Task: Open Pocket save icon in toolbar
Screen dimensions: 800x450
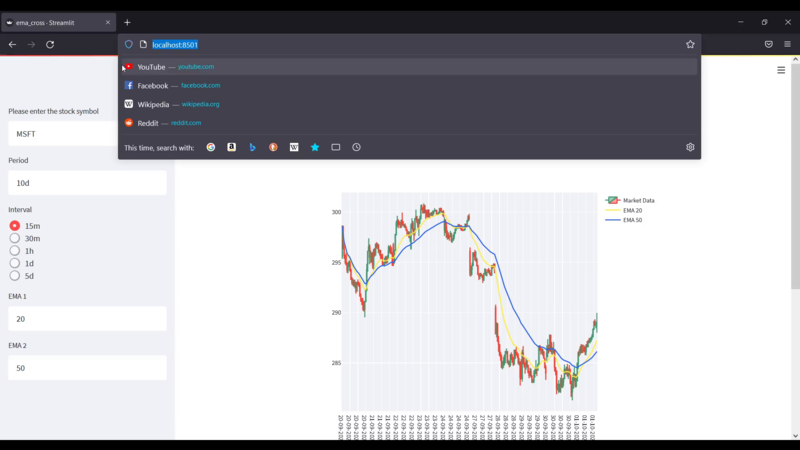Action: pyautogui.click(x=769, y=44)
